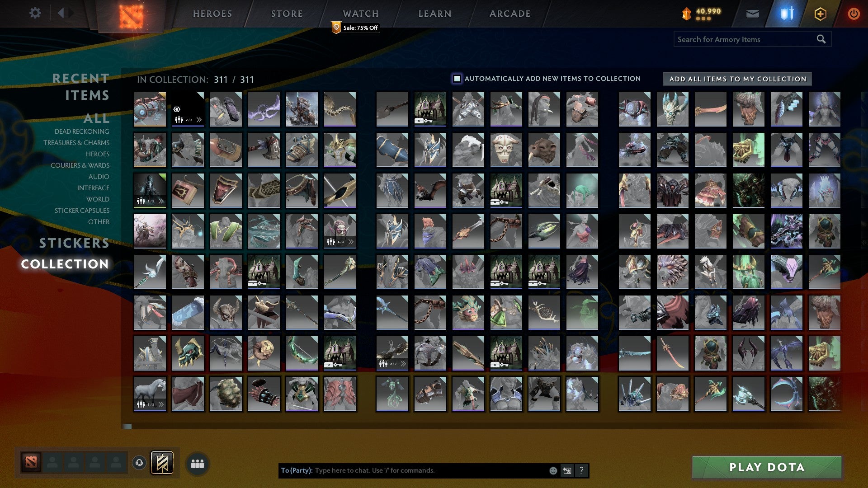
Task: Click the Dota Plus hexagon icon
Action: (820, 14)
